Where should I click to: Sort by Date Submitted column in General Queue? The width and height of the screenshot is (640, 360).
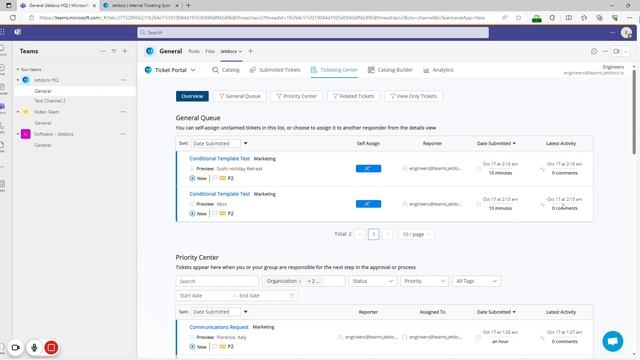coord(496,144)
